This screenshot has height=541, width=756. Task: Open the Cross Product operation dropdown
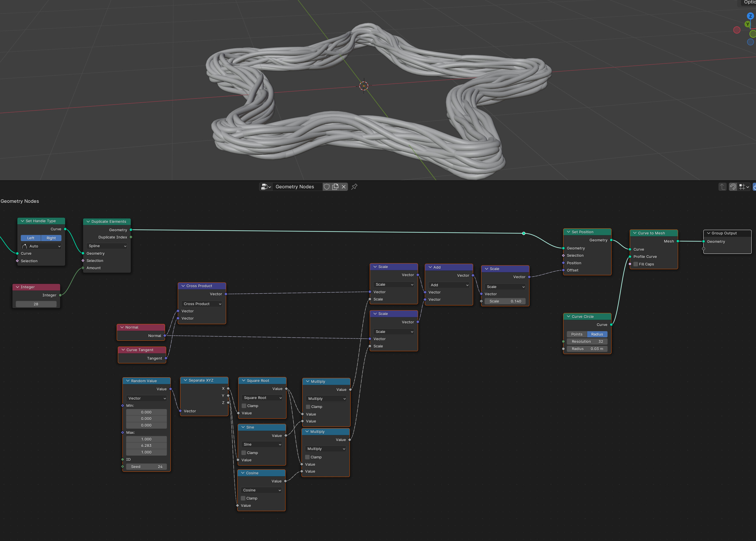coord(202,304)
